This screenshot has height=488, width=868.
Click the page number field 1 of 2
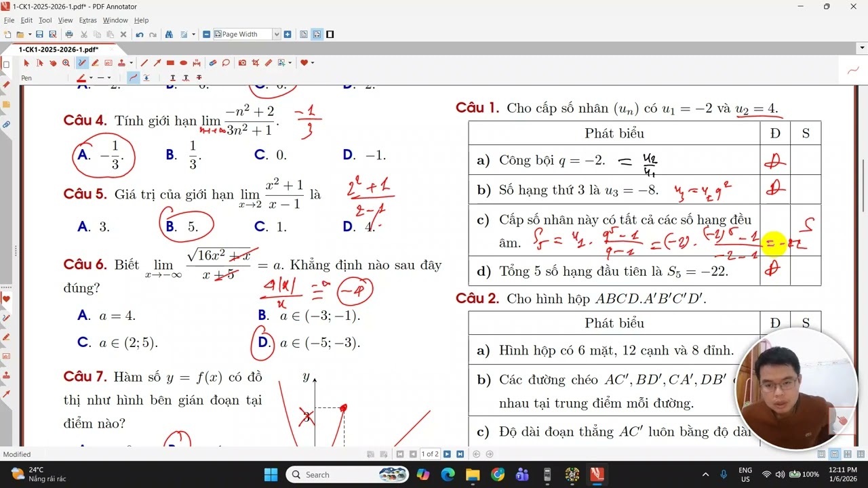pos(430,454)
